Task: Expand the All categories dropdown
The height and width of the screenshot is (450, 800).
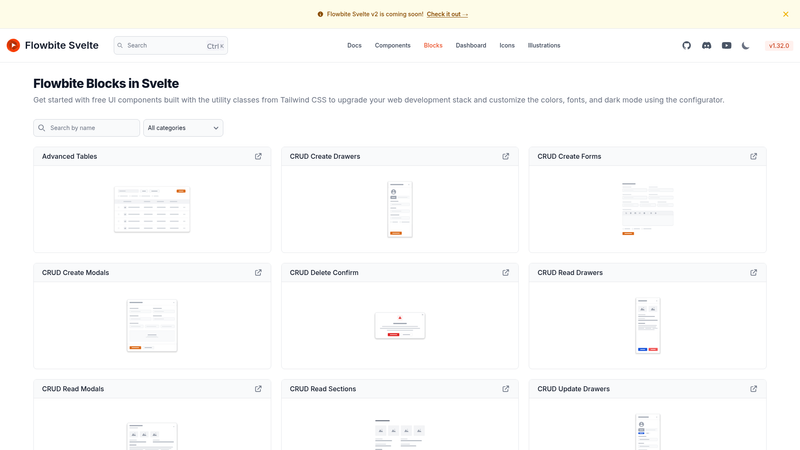Action: (183, 128)
